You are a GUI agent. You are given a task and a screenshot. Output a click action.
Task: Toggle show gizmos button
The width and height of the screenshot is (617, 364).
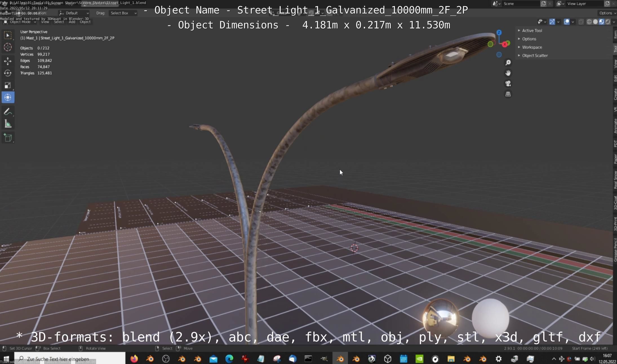coord(552,22)
